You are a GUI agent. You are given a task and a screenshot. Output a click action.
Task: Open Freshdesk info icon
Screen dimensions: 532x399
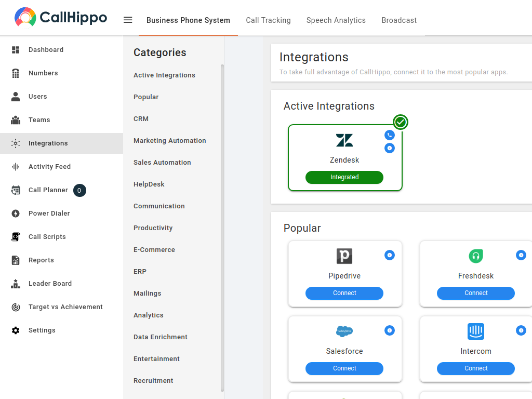(521, 255)
